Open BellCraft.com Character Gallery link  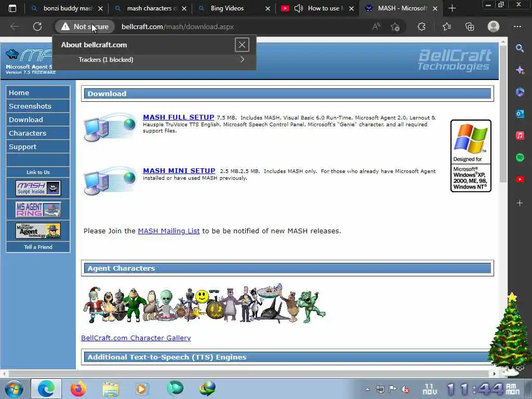coord(136,338)
